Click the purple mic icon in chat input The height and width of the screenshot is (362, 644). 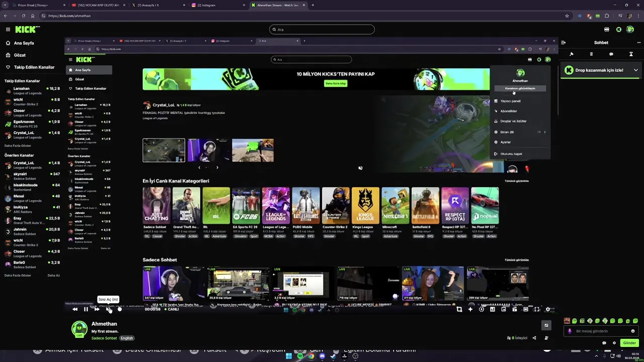tap(570, 331)
